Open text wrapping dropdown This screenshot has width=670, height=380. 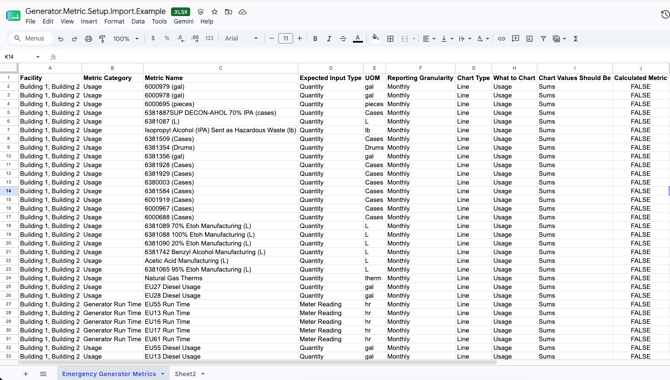point(464,38)
